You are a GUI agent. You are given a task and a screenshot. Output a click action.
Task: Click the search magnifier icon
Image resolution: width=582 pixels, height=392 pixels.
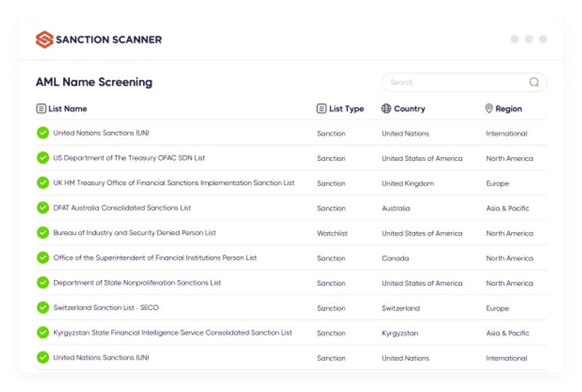(x=534, y=82)
